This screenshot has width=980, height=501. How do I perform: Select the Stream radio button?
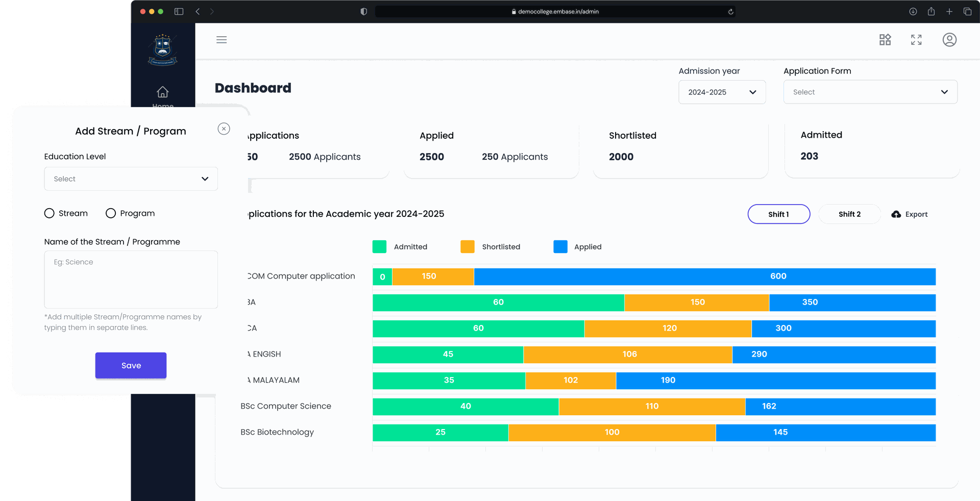50,213
